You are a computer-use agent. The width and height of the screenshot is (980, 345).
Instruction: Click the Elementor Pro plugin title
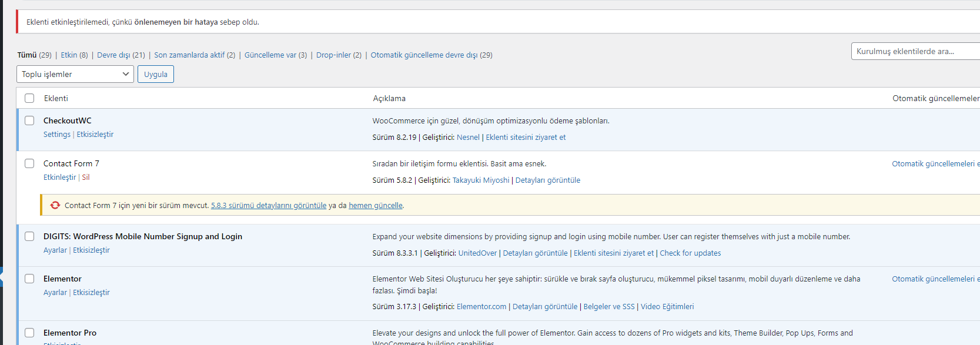70,333
